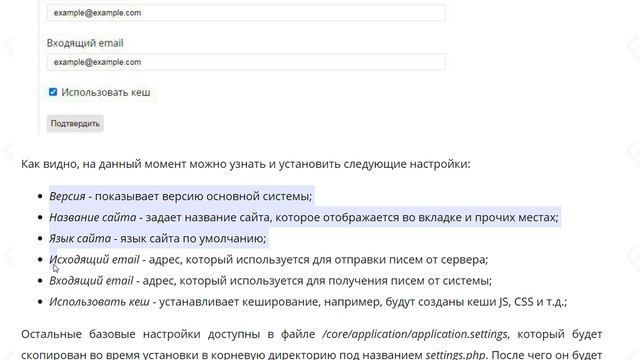This screenshot has height=360, width=640.
Task: Click the list term Входящий email
Action: tap(91, 281)
